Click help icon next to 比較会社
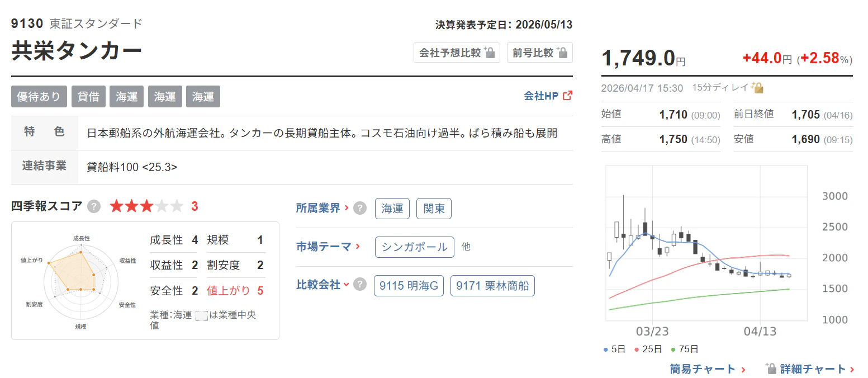 (x=360, y=284)
